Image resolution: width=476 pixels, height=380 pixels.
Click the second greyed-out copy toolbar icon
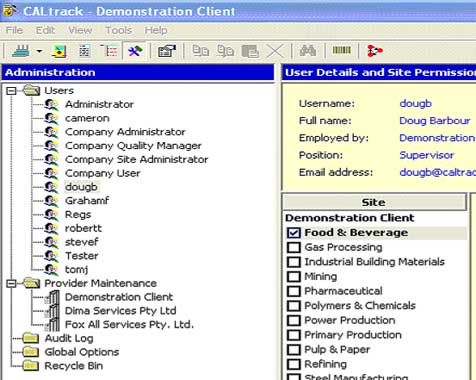pos(226,51)
